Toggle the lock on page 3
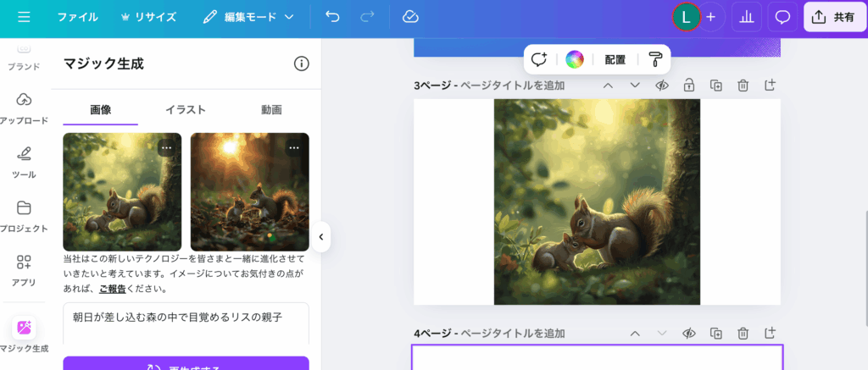868x370 pixels. coord(689,86)
